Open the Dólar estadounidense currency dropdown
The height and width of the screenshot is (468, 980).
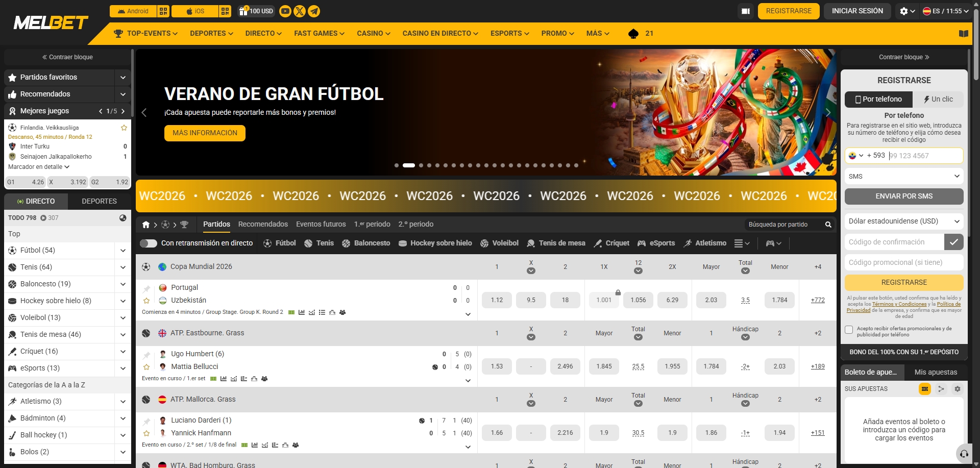[x=904, y=221]
